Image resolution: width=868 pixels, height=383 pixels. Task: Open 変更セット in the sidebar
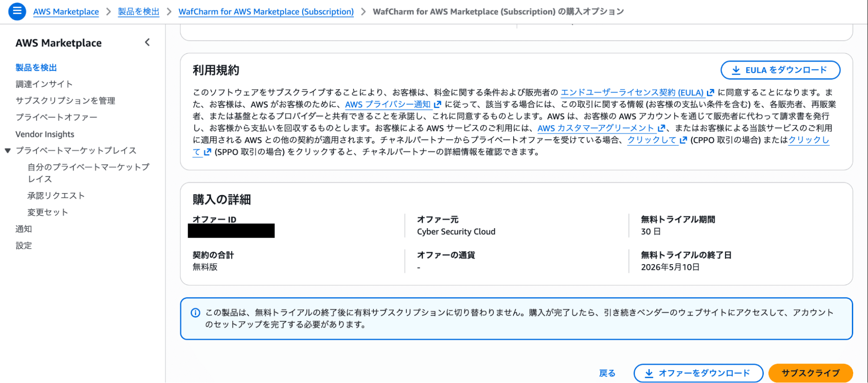48,212
